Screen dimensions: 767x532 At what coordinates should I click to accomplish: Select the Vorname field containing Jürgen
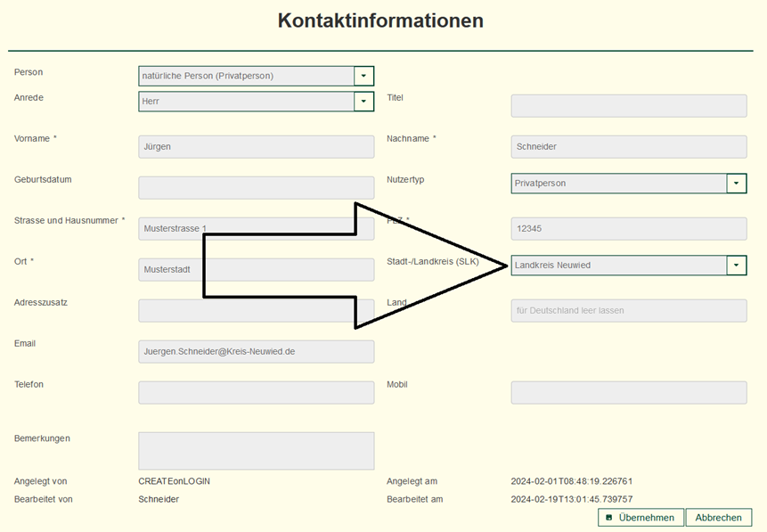click(256, 147)
